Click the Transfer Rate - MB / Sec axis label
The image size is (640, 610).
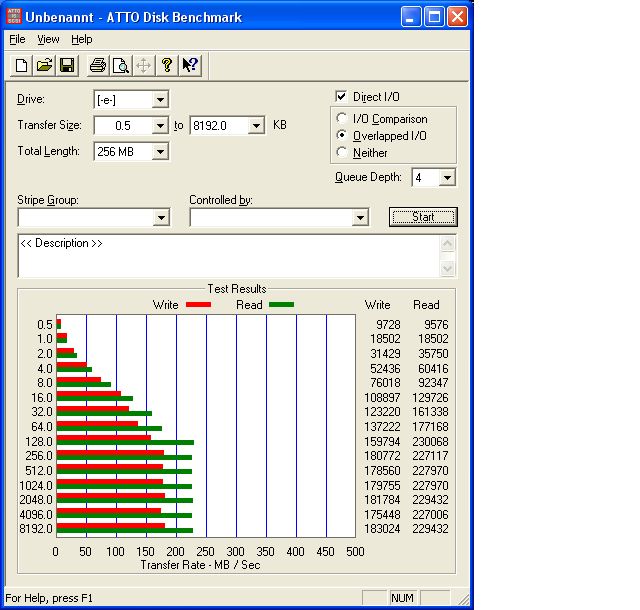point(200,565)
